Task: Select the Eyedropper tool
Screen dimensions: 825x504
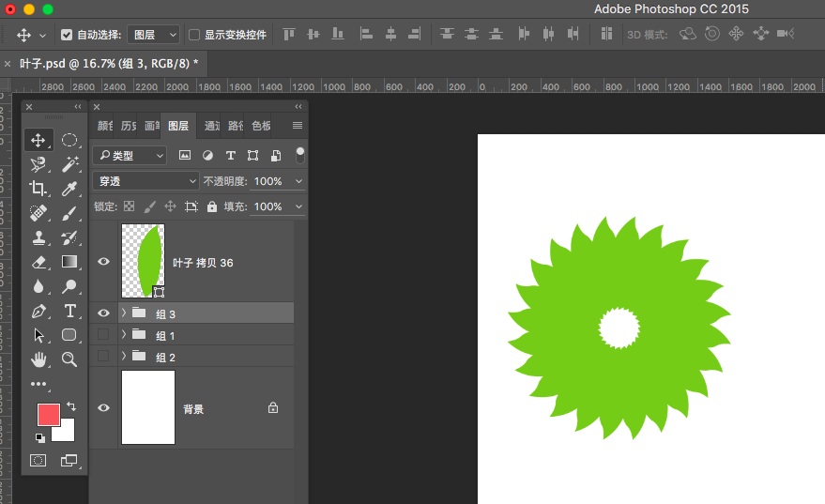Action: [x=69, y=189]
